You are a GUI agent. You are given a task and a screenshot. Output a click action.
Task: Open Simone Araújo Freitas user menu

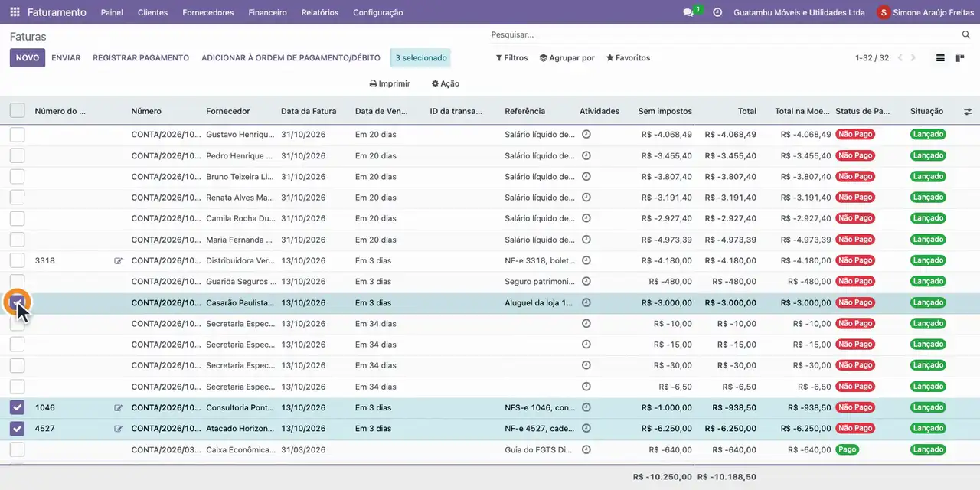(925, 12)
